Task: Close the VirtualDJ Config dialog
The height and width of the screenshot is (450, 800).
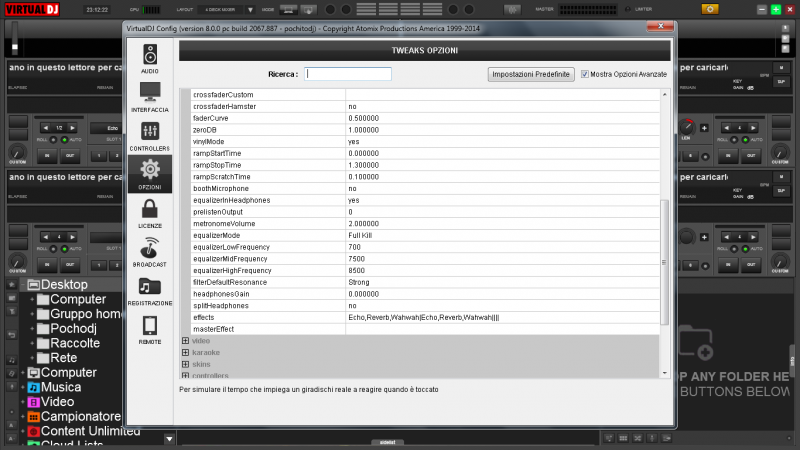Action: tap(660, 26)
